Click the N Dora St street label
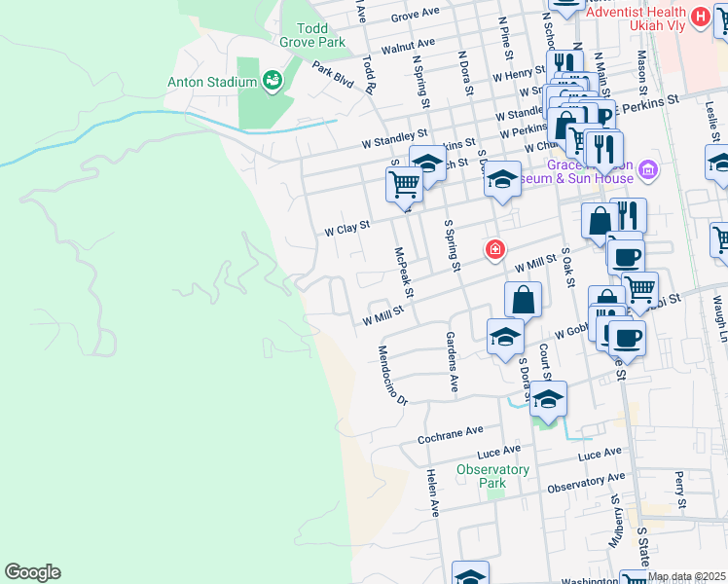Viewport: 728px width, 584px height. [x=465, y=73]
